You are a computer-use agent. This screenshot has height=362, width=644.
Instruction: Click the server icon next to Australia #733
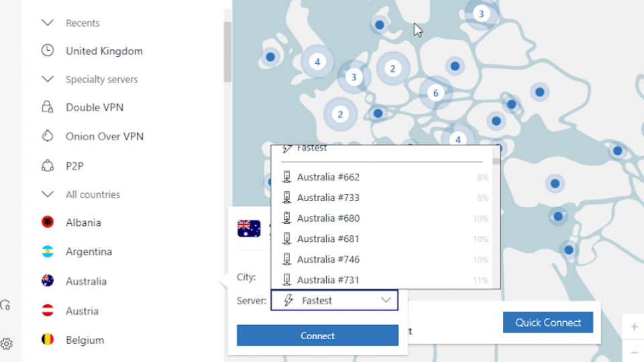[286, 197]
